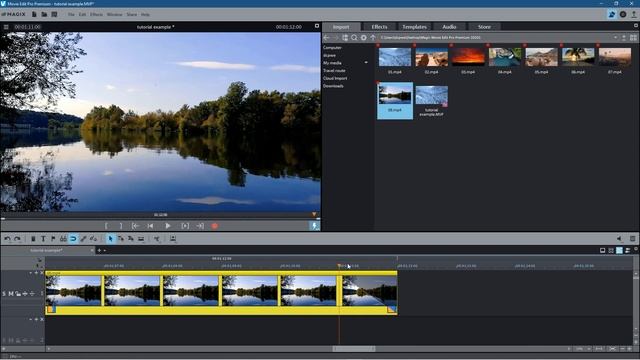Go back in media pool browser
The image size is (640, 360).
point(327,38)
